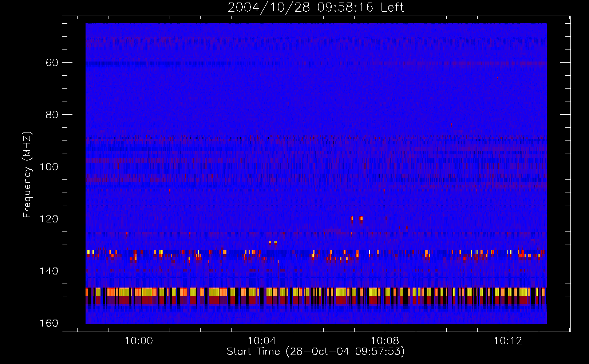
Task: Select the 120 frequency tick label
Action: (x=49, y=219)
